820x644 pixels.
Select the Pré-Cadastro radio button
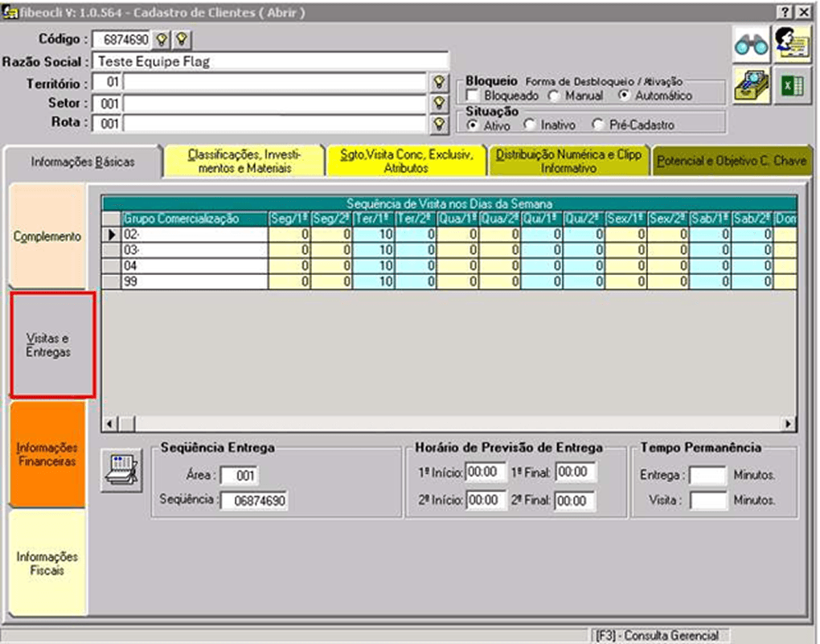coord(597,125)
